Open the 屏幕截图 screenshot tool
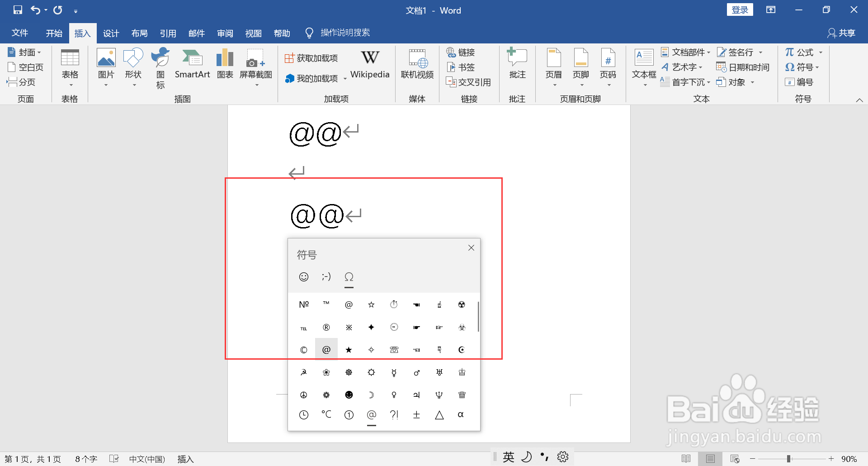This screenshot has height=466, width=868. point(256,68)
